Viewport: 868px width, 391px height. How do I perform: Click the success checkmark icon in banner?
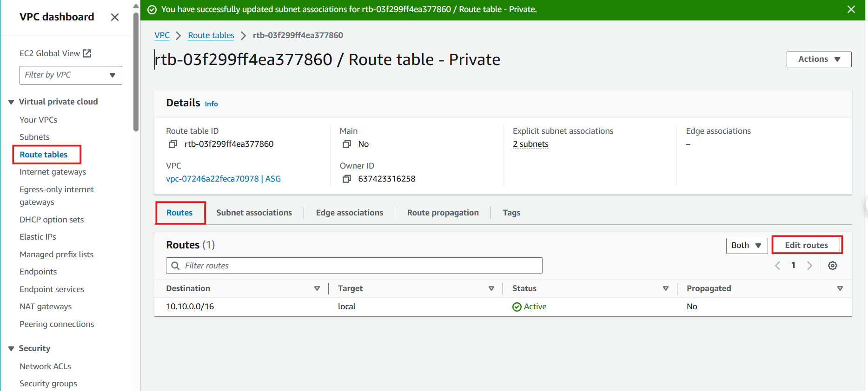152,10
